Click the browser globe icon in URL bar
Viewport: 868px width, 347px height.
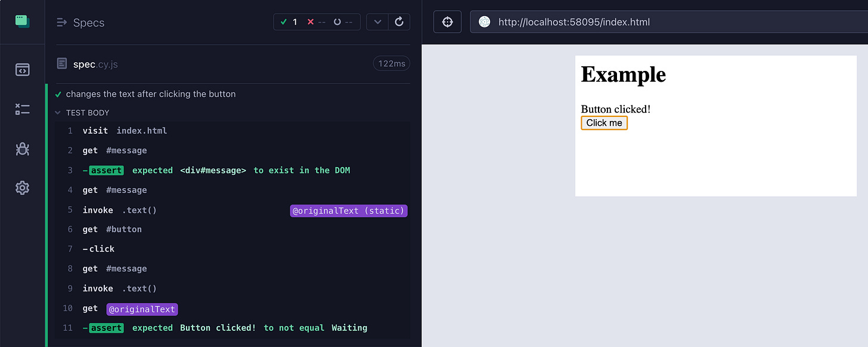484,22
